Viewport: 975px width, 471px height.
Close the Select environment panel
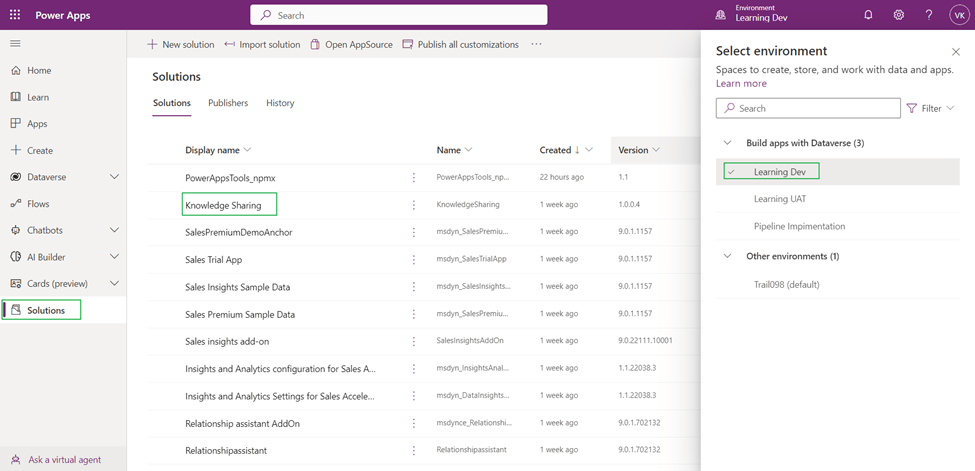[x=955, y=52]
